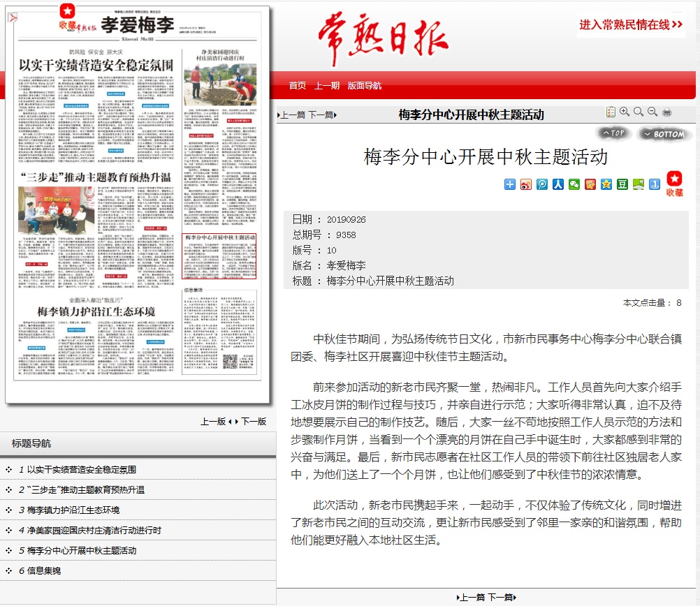This screenshot has height=606, width=700.
Task: Share to Qzone yellow star icon
Action: pos(606,184)
